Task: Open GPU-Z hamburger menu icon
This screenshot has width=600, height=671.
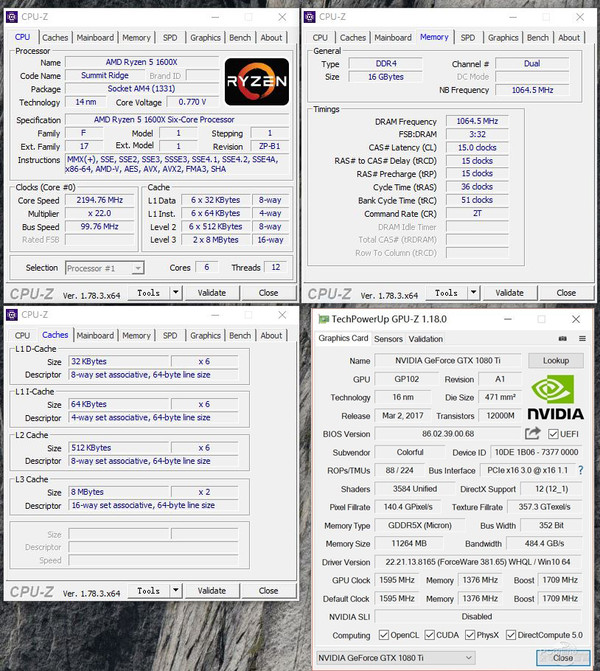Action: 582,338
